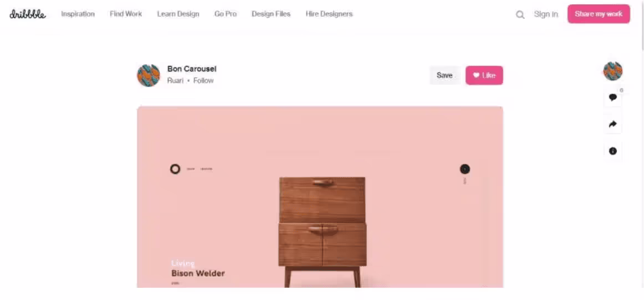Click the share arrow icon
Viewport: 644px width, 300px height.
613,124
